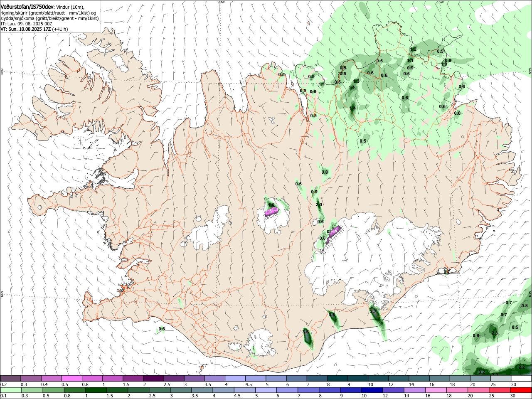Click the 2.2 precipitation value offshore
Image resolution: width=532 pixels, height=399 pixels.
click(522, 367)
